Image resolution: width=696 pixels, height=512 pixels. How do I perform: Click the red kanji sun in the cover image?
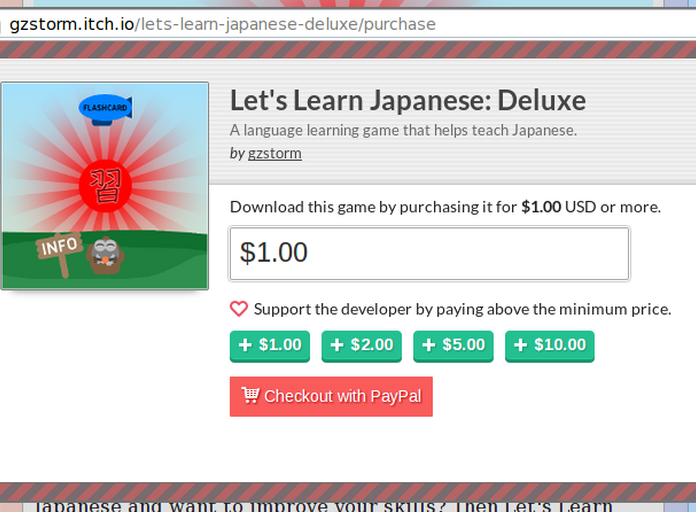click(x=105, y=186)
